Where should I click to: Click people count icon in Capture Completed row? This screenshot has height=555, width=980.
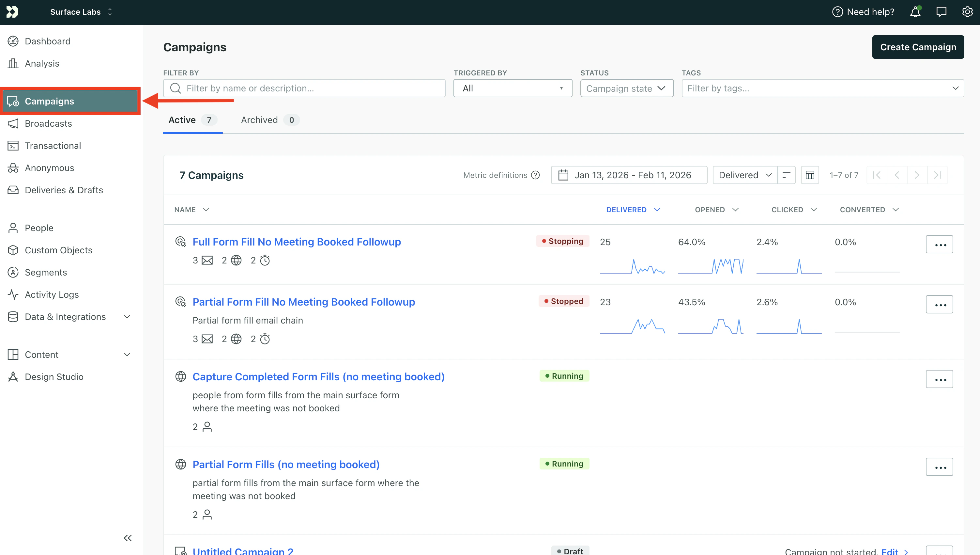(x=207, y=427)
